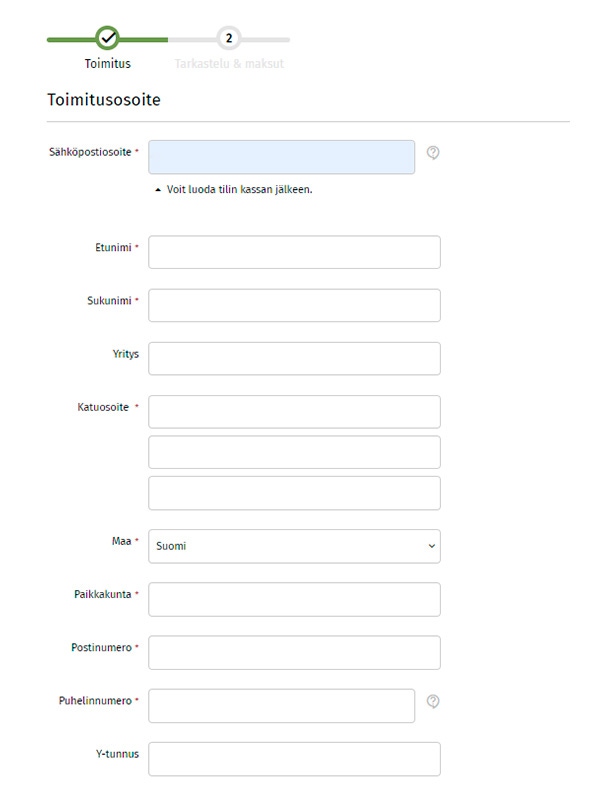Click the Y-tunnus input field

(x=294, y=759)
